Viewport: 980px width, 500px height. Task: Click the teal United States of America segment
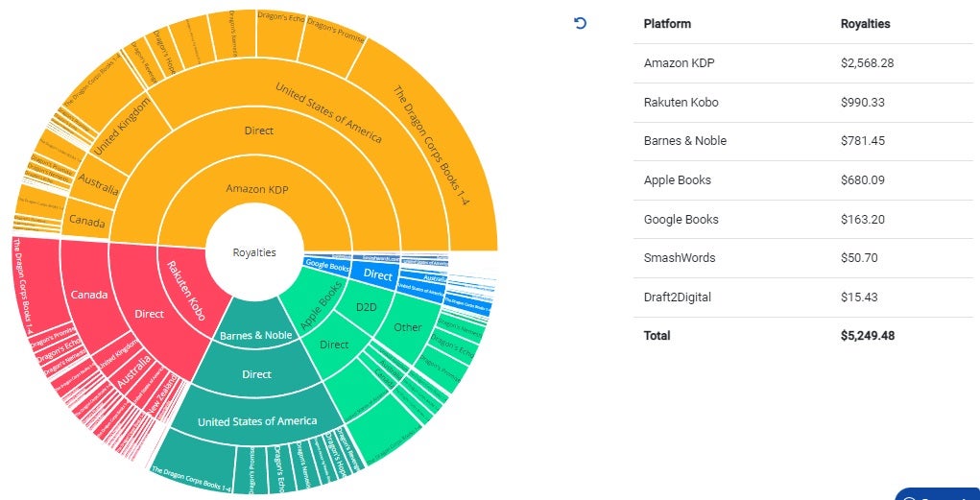[257, 421]
